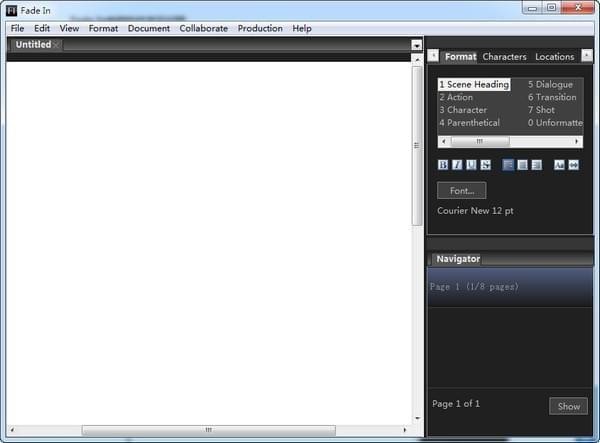Screen dimensions: 600x443
Task: Click the all caps Aa icon
Action: click(x=559, y=164)
